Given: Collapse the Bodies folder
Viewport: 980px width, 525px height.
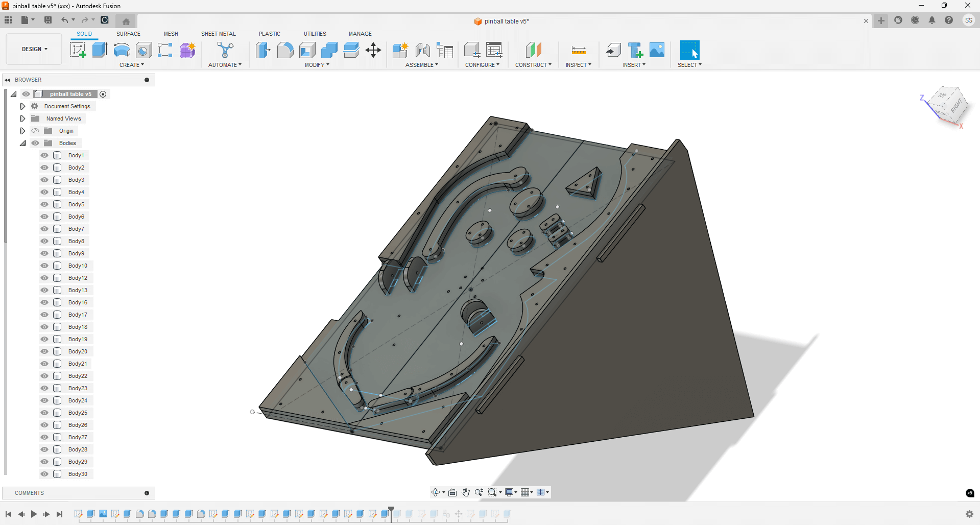Looking at the screenshot, I should coord(22,143).
